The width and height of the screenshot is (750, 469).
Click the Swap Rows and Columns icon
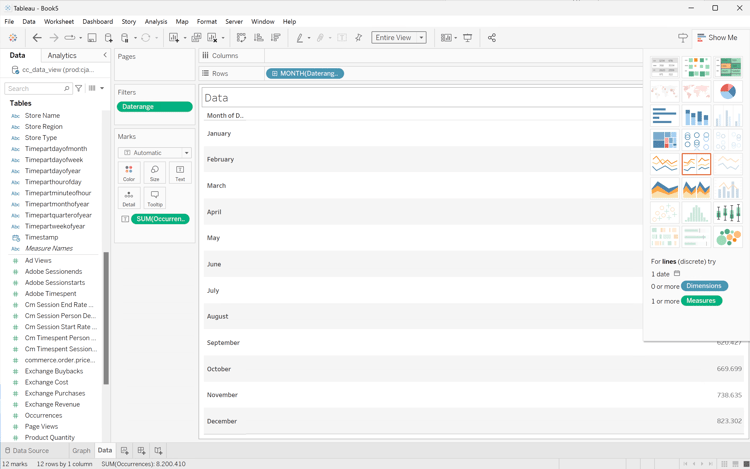[x=241, y=38]
